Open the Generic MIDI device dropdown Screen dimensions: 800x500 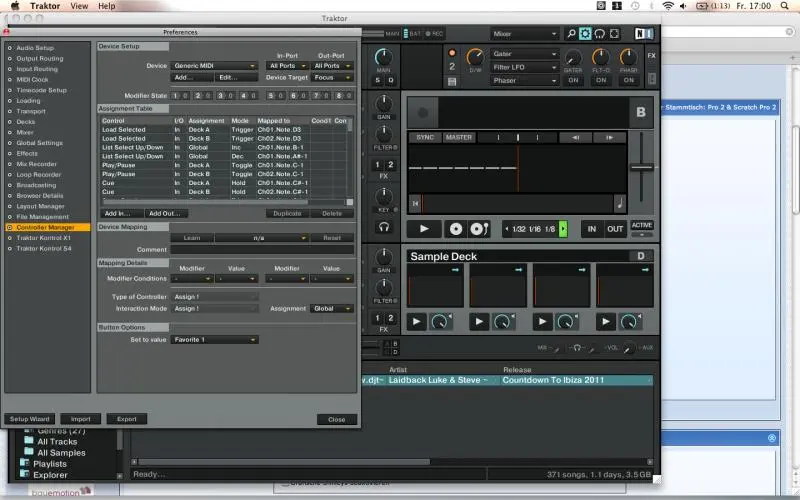pos(214,66)
